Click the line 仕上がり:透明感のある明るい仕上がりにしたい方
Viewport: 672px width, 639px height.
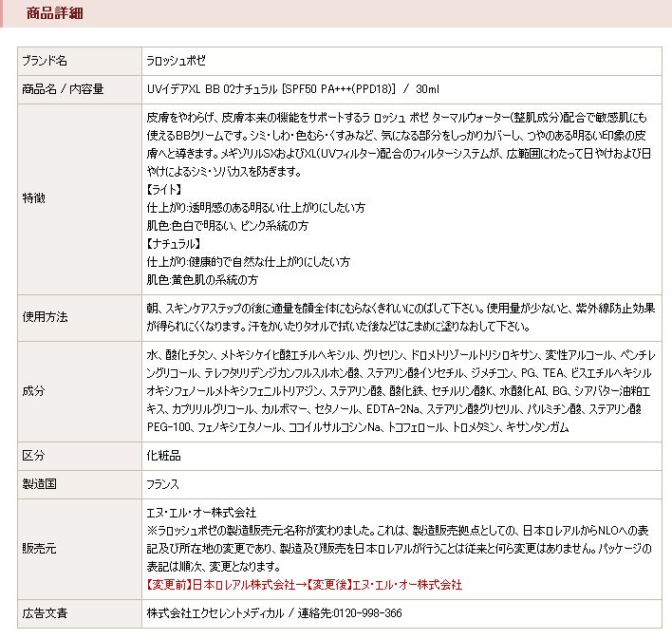[x=256, y=208]
